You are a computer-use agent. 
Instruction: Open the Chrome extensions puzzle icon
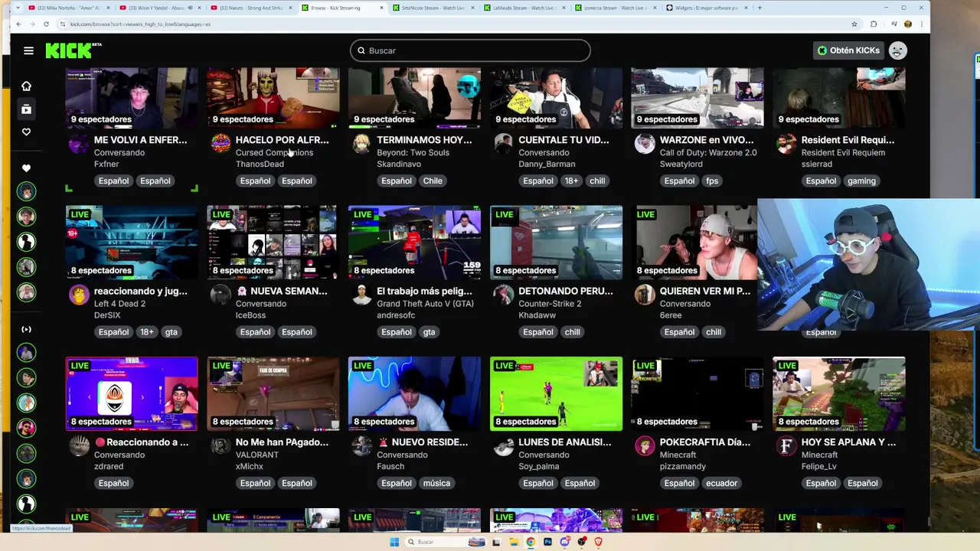(874, 24)
